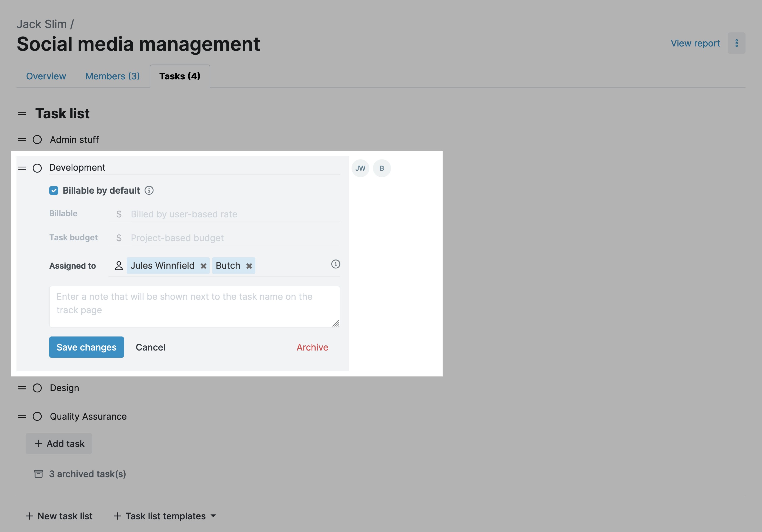Remove Jules Winnfield from assignees
This screenshot has height=532, width=762.
point(203,266)
